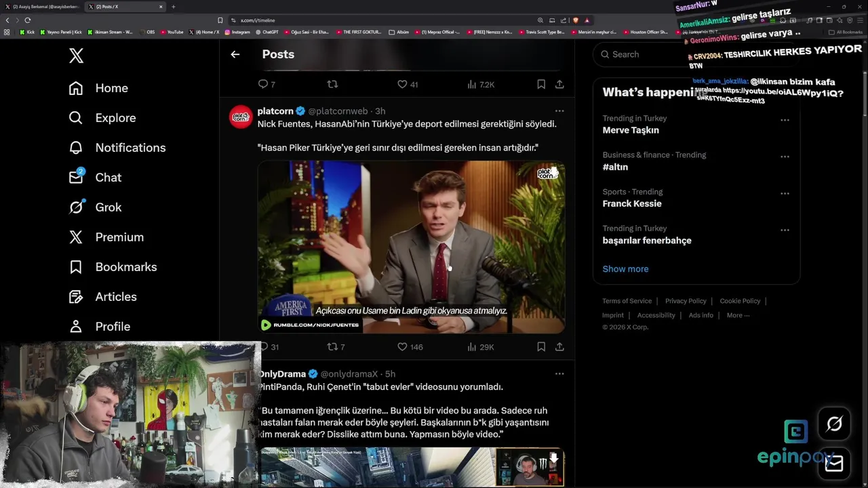This screenshot has width=868, height=488.
Task: Open more options on OnlyDrama post
Action: pos(559,373)
